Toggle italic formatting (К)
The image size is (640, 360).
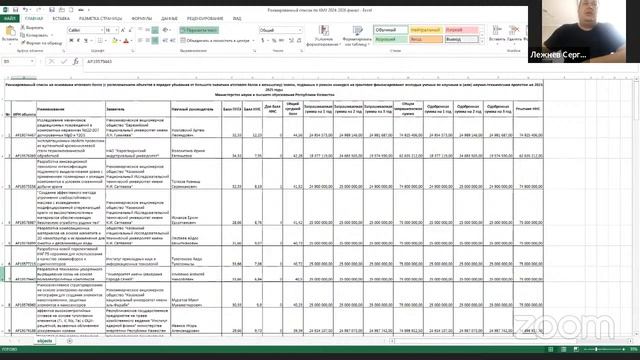(78, 40)
